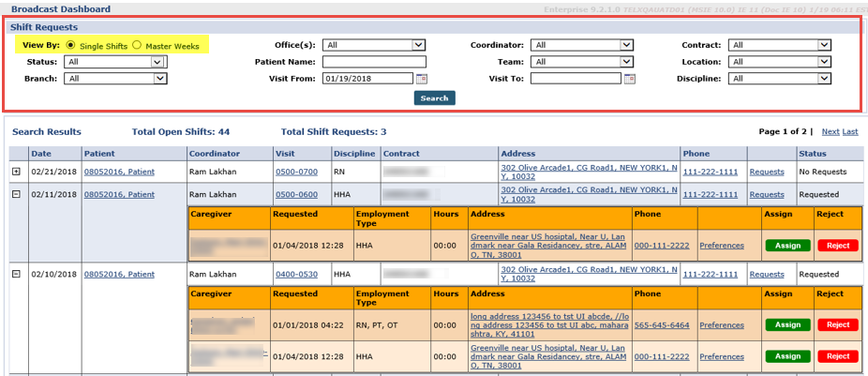Select the Single Shifts radio button
Image resolution: width=868 pixels, height=376 pixels.
pyautogui.click(x=71, y=45)
